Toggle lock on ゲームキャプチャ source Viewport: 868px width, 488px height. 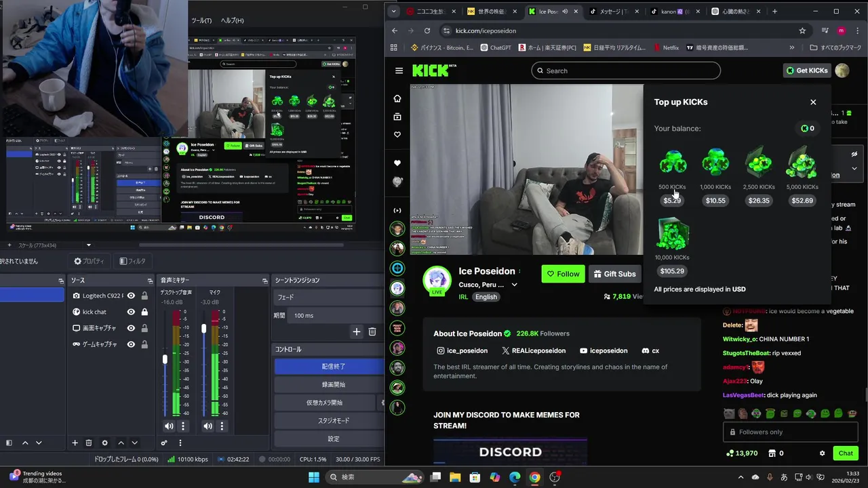tap(144, 344)
